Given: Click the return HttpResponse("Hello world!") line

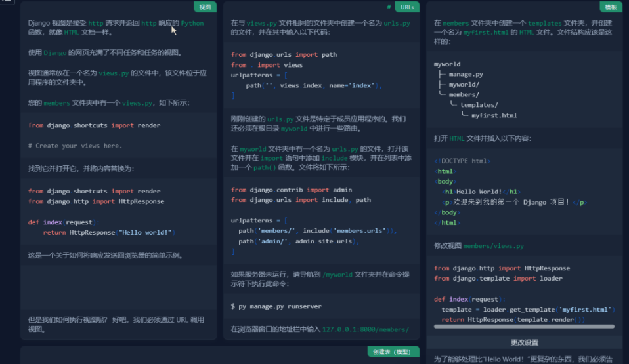Looking at the screenshot, I should point(109,233).
